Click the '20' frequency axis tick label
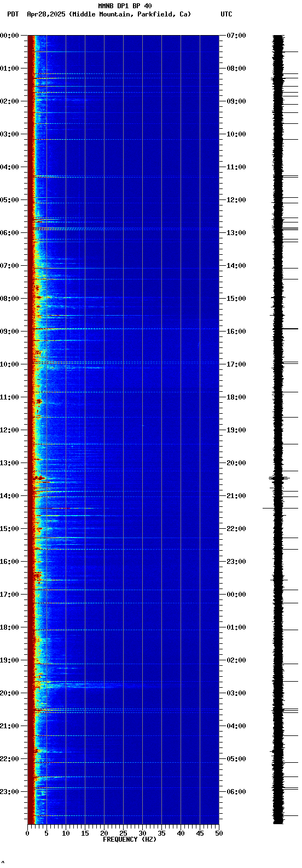302x868 pixels. [104, 833]
